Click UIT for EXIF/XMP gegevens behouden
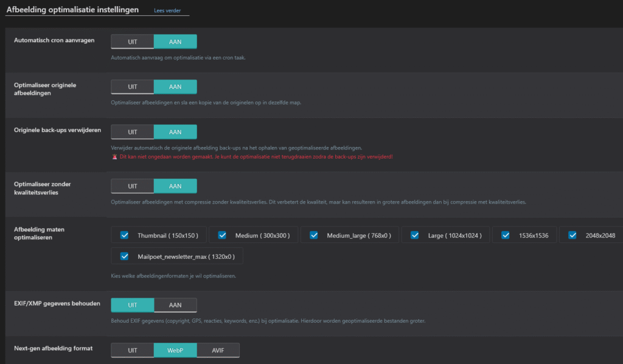623x364 pixels. pos(132,305)
